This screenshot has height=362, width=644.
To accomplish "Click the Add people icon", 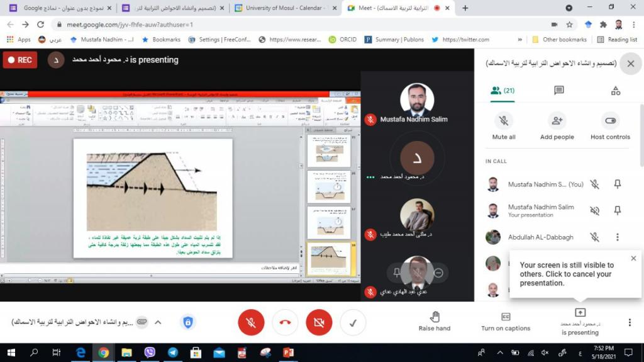I will click(x=557, y=121).
